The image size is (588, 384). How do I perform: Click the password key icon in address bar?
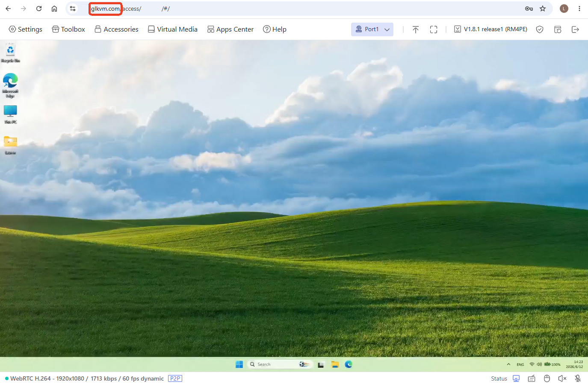529,9
